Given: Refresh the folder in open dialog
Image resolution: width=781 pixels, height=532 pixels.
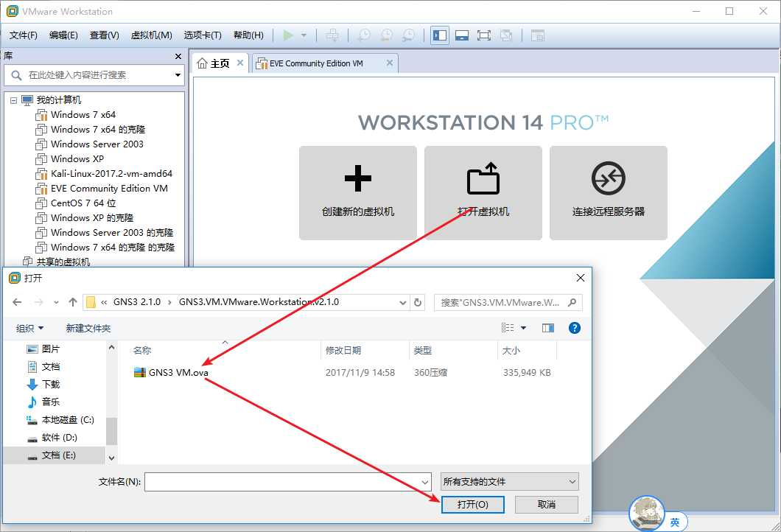Looking at the screenshot, I should click(418, 302).
